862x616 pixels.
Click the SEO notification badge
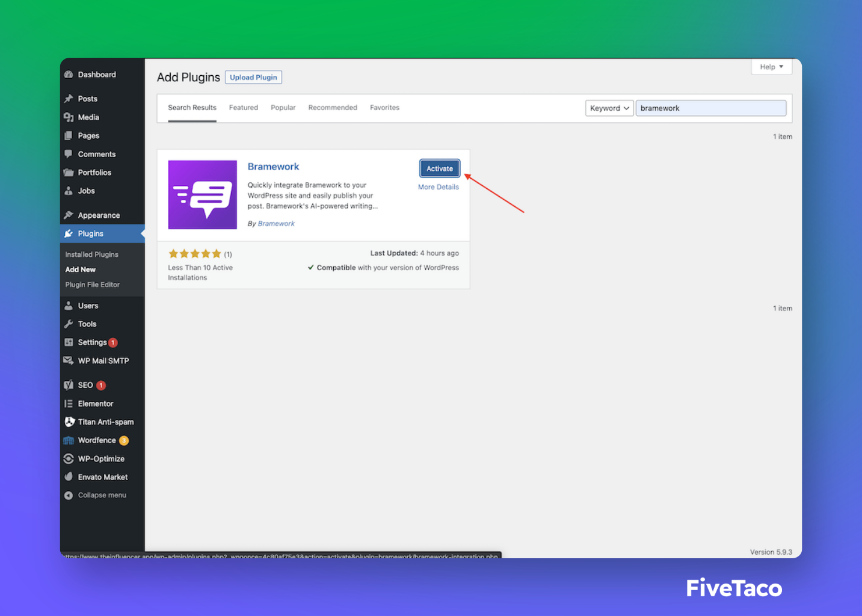pos(101,386)
